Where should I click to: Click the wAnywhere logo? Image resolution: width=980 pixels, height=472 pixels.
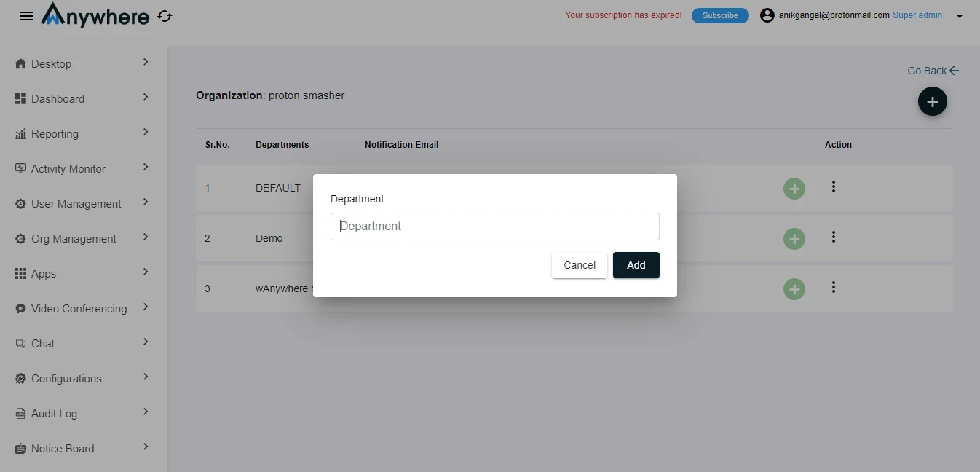[95, 15]
